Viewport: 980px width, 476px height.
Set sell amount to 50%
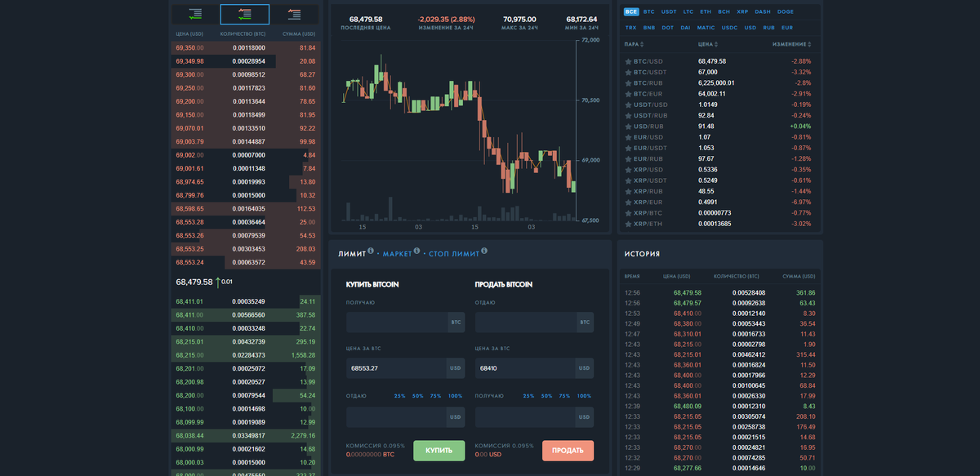[x=546, y=396]
